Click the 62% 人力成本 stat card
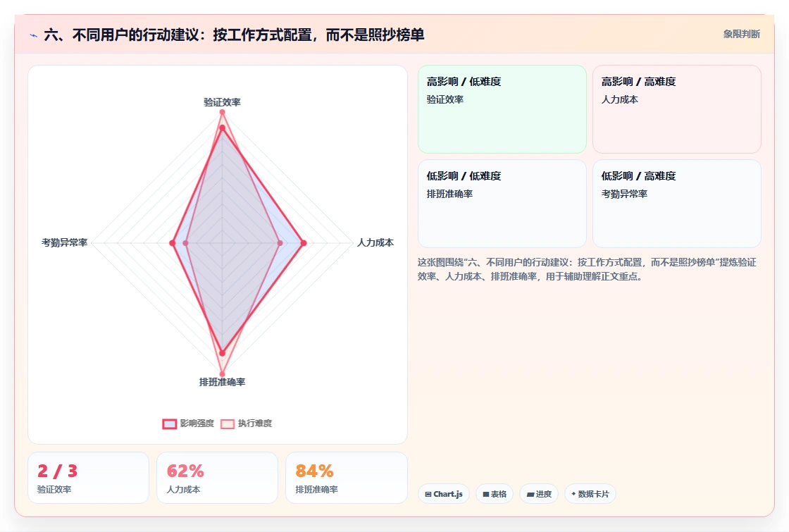Screen dimensions: 789x532 click(x=218, y=478)
